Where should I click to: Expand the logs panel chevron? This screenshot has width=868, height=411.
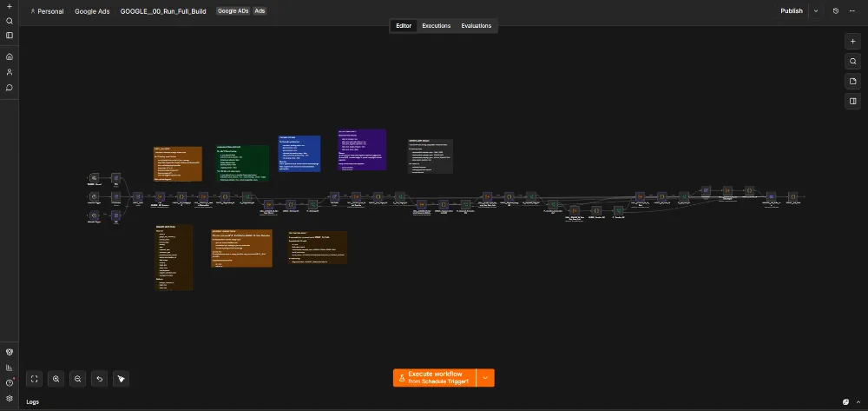(858, 402)
